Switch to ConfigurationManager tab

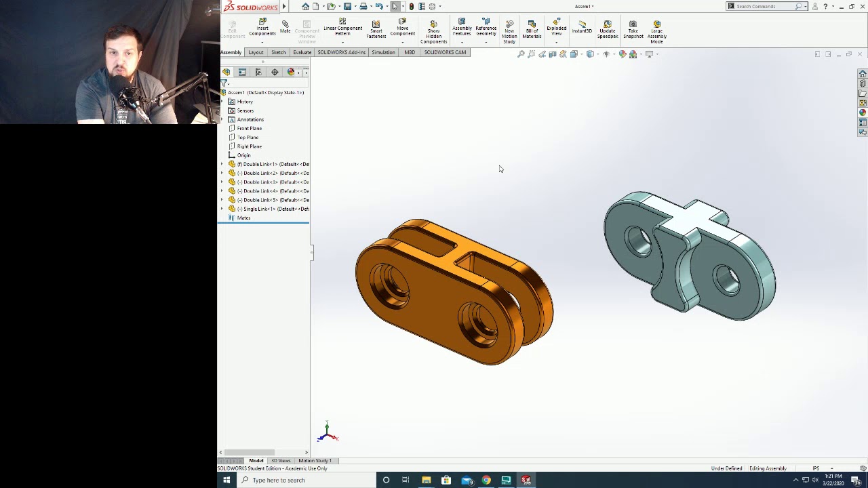(258, 72)
